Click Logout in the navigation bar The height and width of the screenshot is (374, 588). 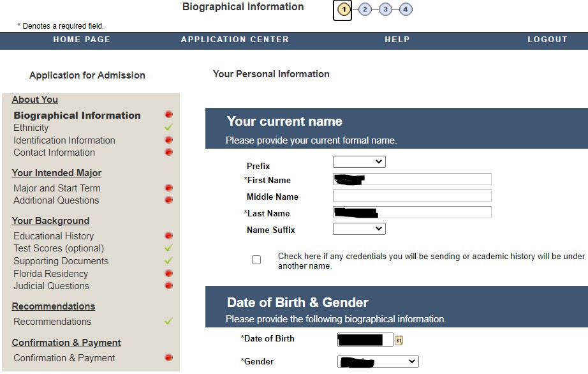pos(547,40)
